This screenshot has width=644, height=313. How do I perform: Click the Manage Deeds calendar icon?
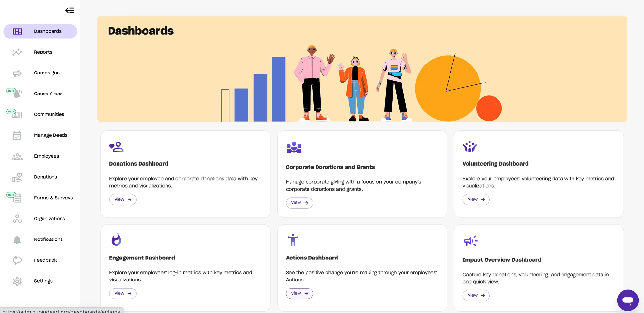click(17, 135)
